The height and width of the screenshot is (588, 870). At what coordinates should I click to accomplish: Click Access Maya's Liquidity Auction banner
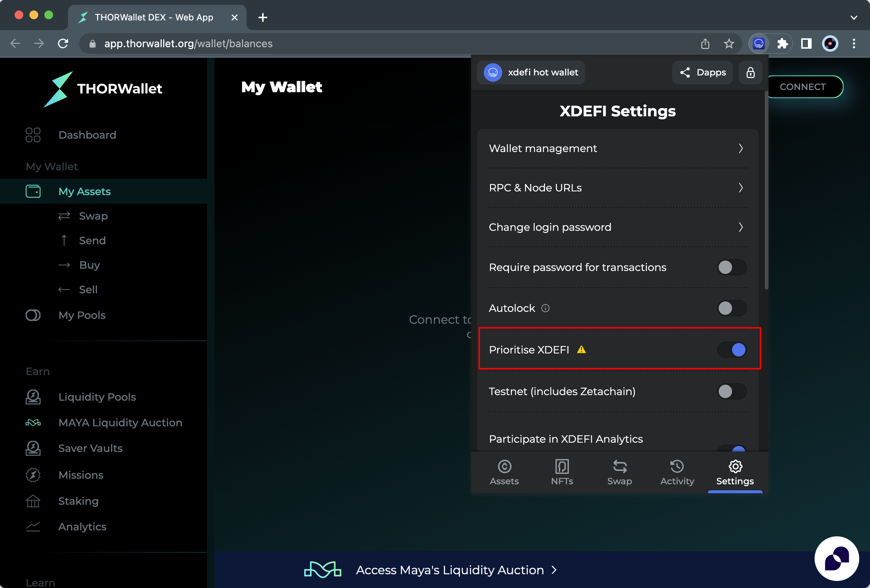(449, 570)
